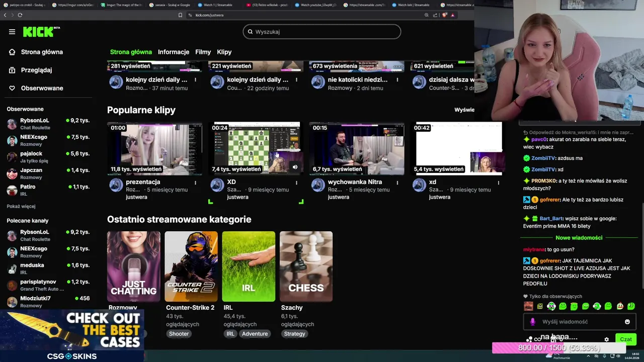Screen dimensions: 644x362
Task: Open chat settings gear icon
Action: 606,339
